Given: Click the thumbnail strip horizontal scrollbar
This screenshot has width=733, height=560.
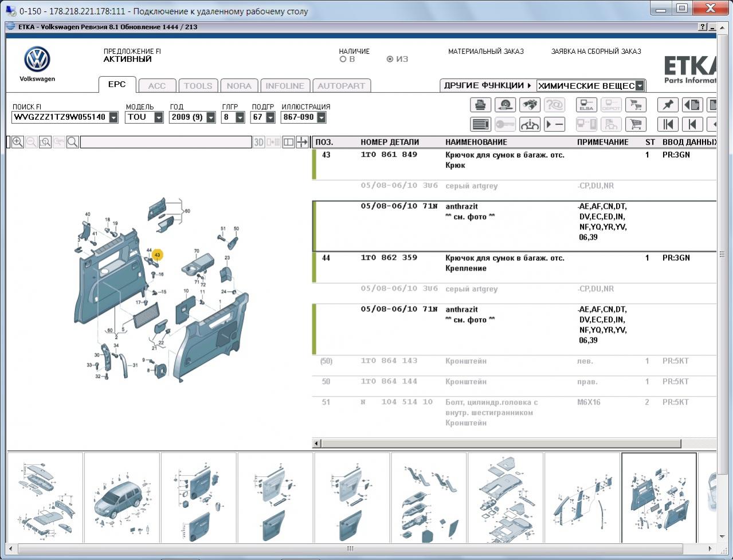Looking at the screenshot, I should pos(350,549).
